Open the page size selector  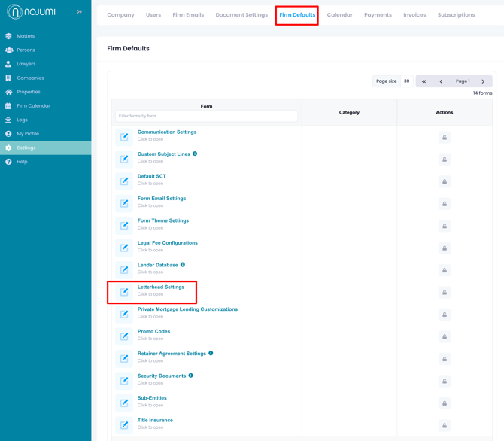(x=406, y=81)
